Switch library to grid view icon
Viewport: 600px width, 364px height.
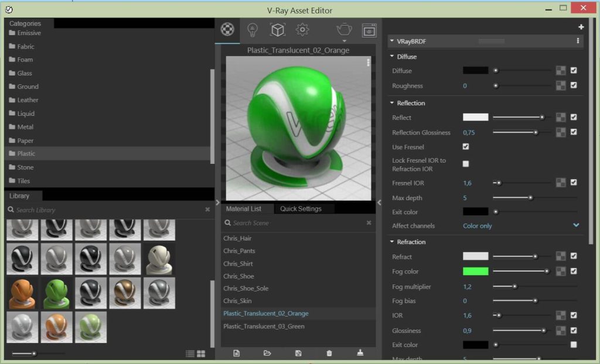pos(201,353)
